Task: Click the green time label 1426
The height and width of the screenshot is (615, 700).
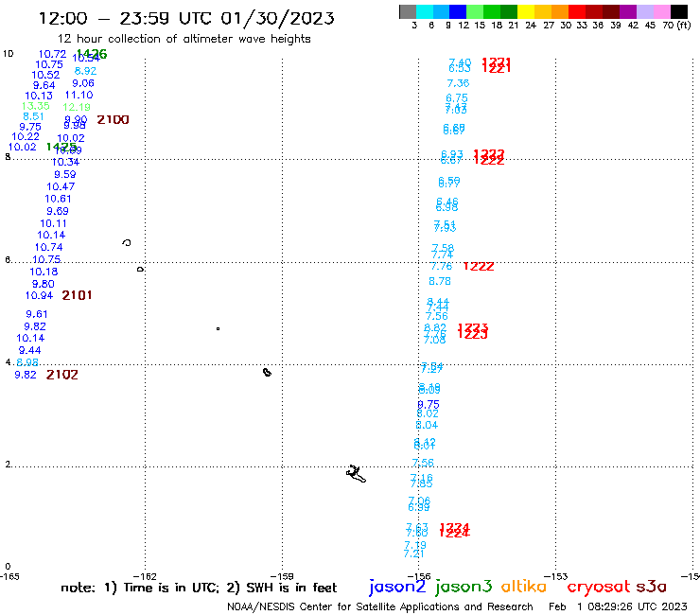Action: pyautogui.click(x=92, y=54)
